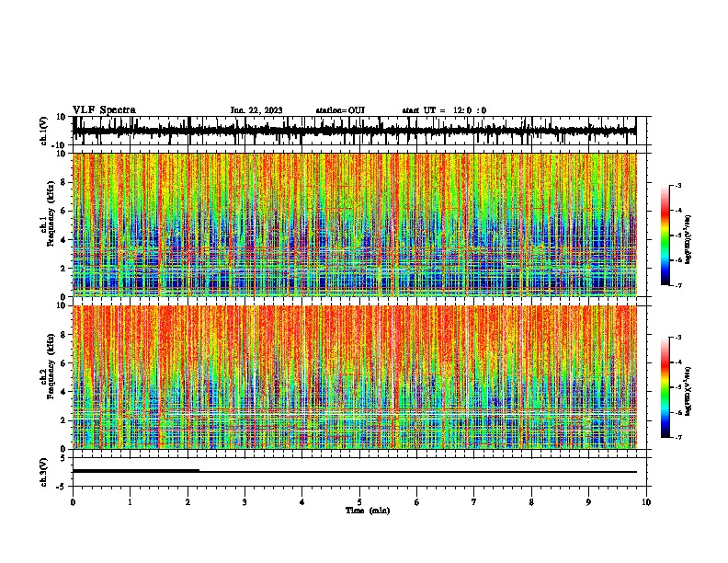This screenshot has height=563, width=728.
Task: Click inside the ch.2 frequency spectrogram
Action: [354, 377]
